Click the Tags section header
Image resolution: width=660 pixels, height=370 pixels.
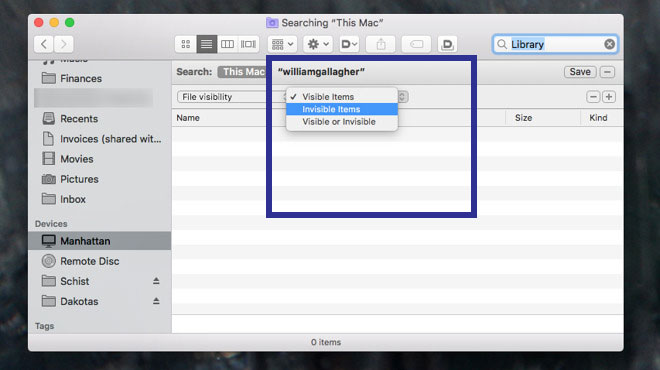pyautogui.click(x=44, y=326)
